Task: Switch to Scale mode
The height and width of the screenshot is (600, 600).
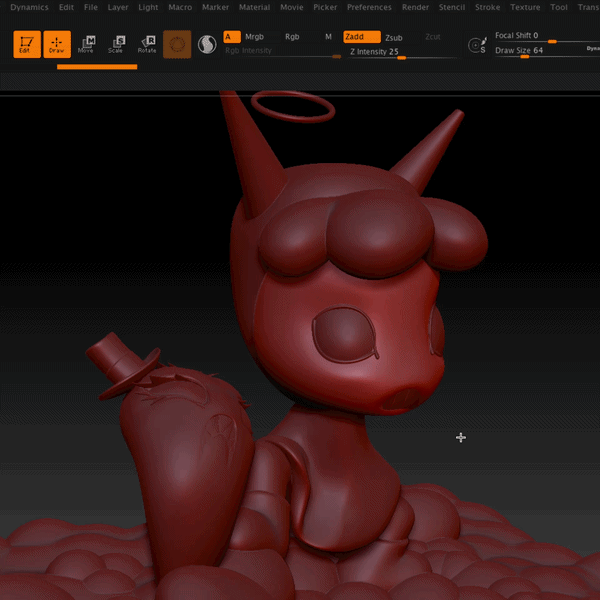Action: coord(116,44)
